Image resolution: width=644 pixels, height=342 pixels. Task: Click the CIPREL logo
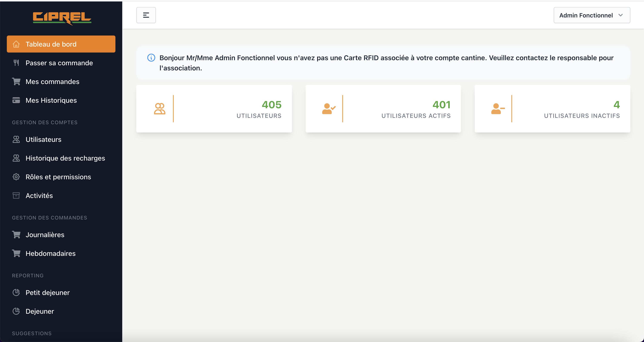click(x=62, y=18)
